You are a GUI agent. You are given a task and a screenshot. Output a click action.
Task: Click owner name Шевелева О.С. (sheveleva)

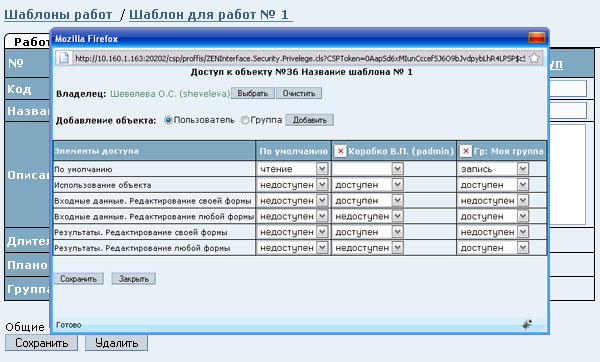pyautogui.click(x=170, y=94)
